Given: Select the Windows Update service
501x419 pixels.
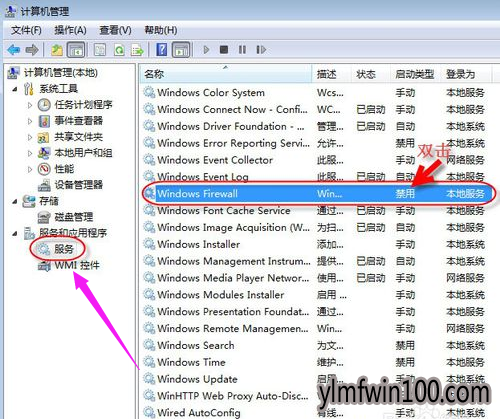Looking at the screenshot, I should (197, 379).
